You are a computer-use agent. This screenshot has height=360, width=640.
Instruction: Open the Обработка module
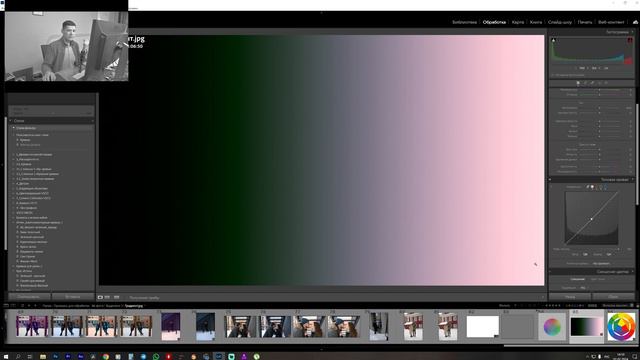click(494, 22)
